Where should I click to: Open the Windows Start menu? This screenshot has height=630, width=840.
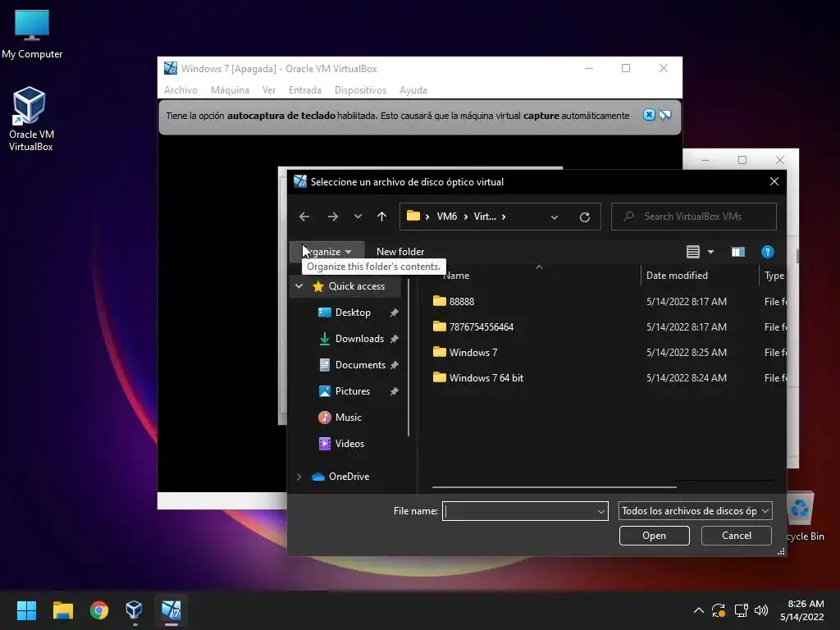pos(26,610)
